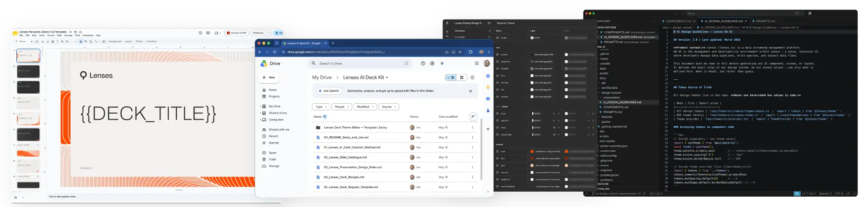Open the Modified filter dropdown in Drive

[x=365, y=107]
